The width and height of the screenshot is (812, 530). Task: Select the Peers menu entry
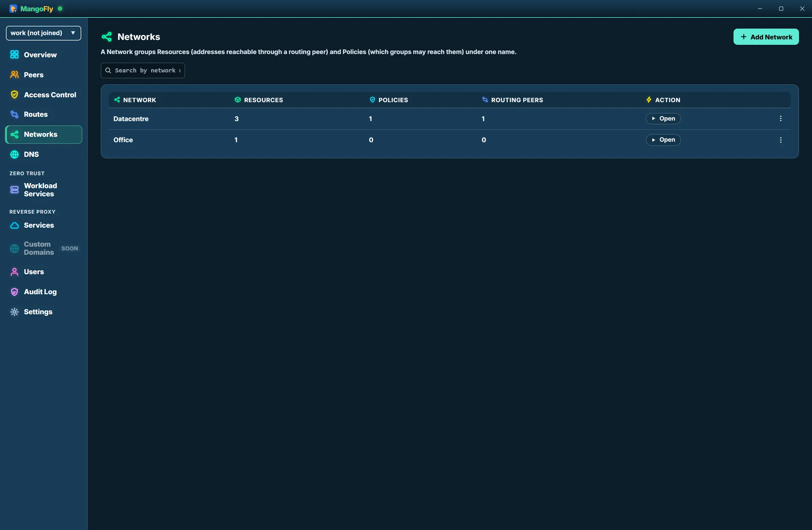44,74
